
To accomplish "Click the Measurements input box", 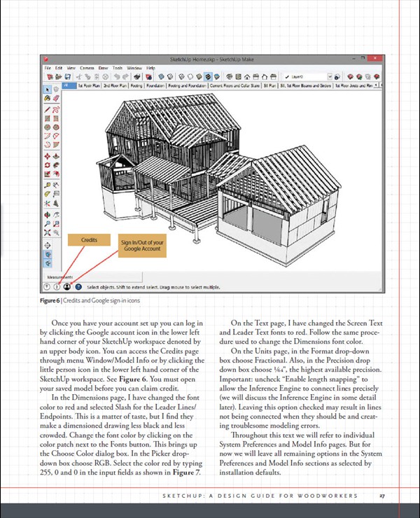I will coord(93,276).
